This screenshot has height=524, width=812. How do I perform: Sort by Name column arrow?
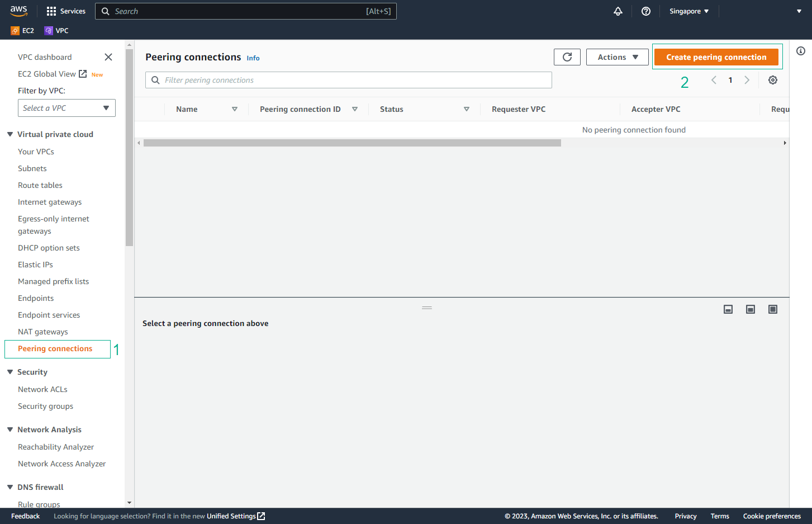coord(235,109)
